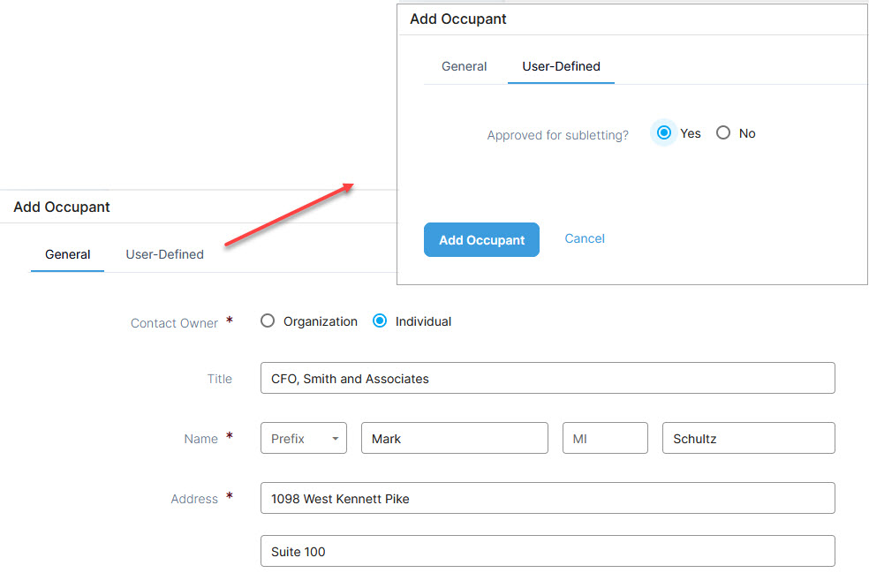Viewport: 869px width, 588px height.
Task: Click the MI middle initial field
Action: (605, 439)
